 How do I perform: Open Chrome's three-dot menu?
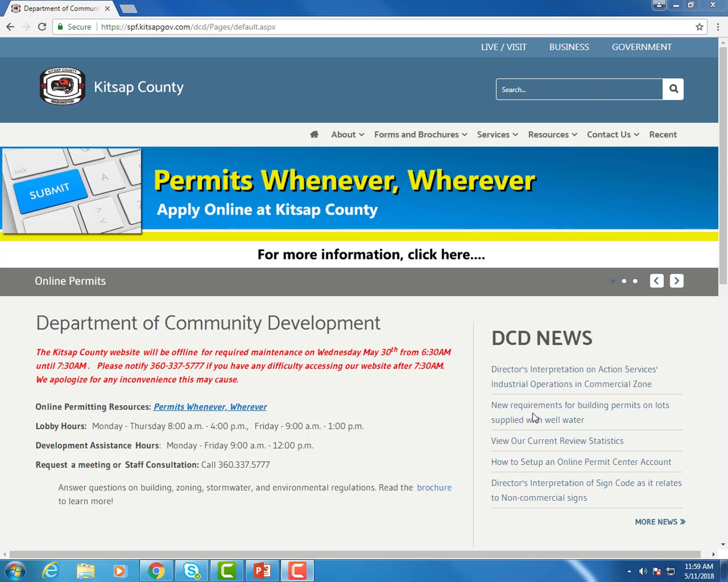pos(718,27)
